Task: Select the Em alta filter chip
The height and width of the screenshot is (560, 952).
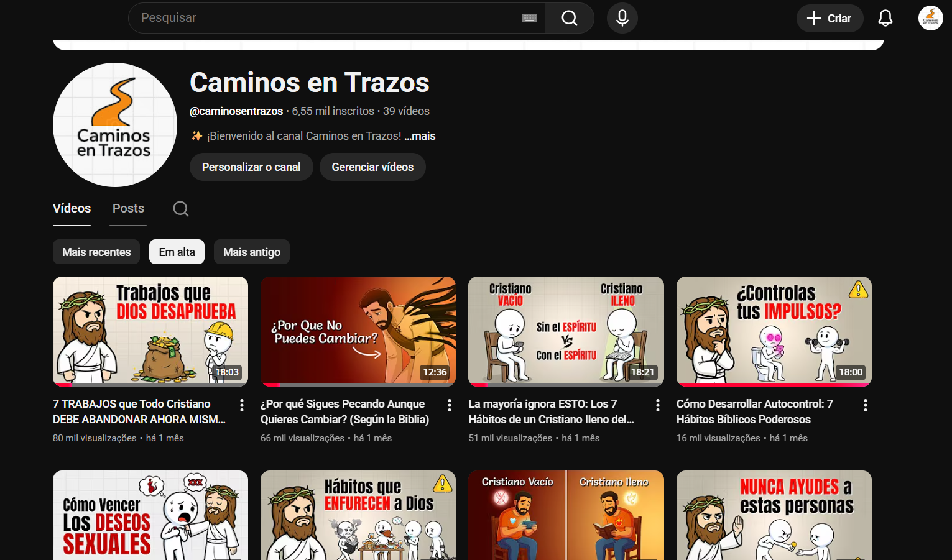Action: 177,252
